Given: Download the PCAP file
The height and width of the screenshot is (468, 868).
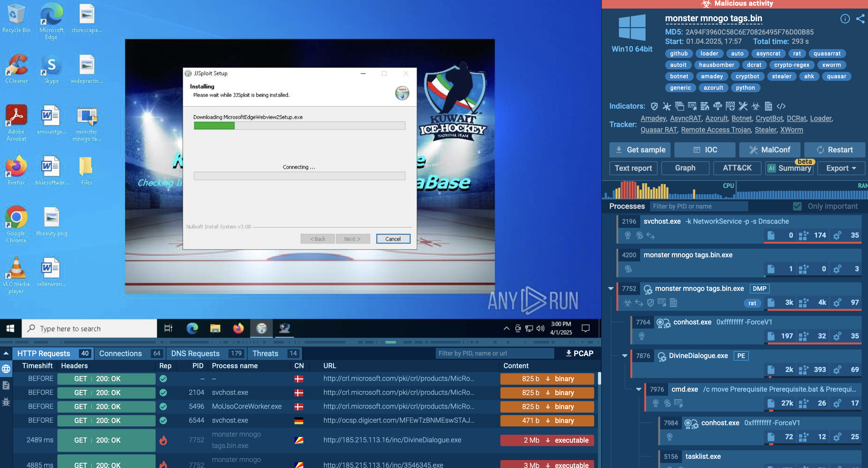Looking at the screenshot, I should click(x=580, y=353).
